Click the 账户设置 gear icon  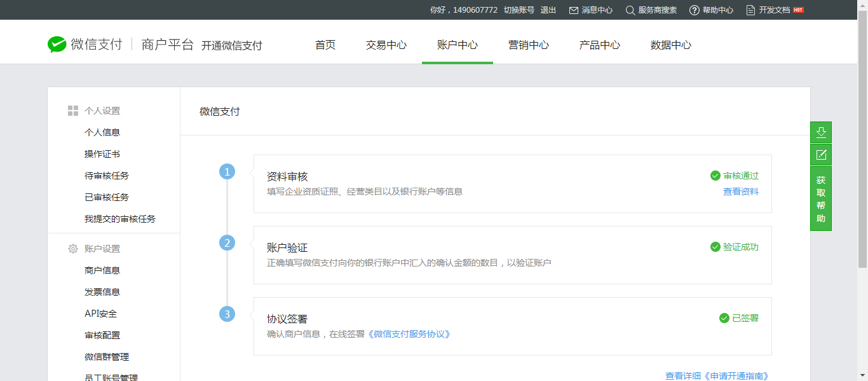point(73,249)
